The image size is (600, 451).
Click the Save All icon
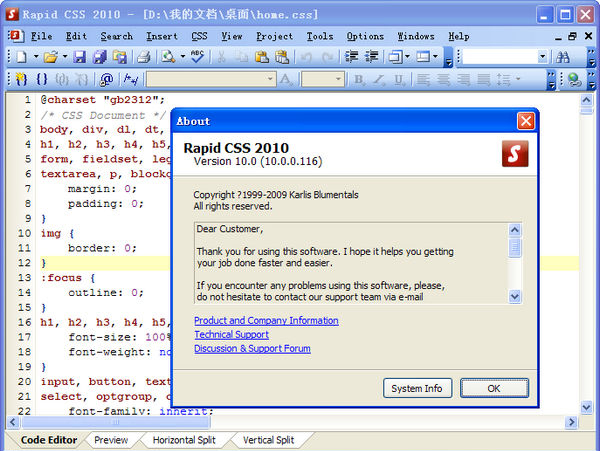[100, 57]
